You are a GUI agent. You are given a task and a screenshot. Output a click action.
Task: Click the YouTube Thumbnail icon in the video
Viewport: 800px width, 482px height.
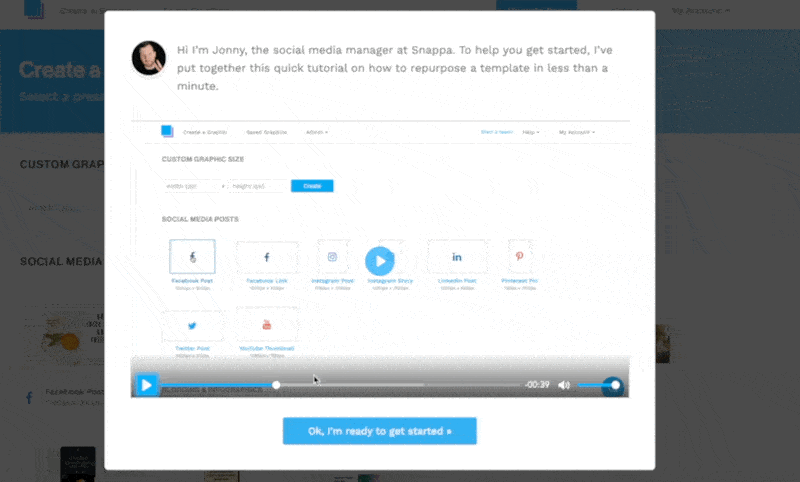(x=267, y=324)
